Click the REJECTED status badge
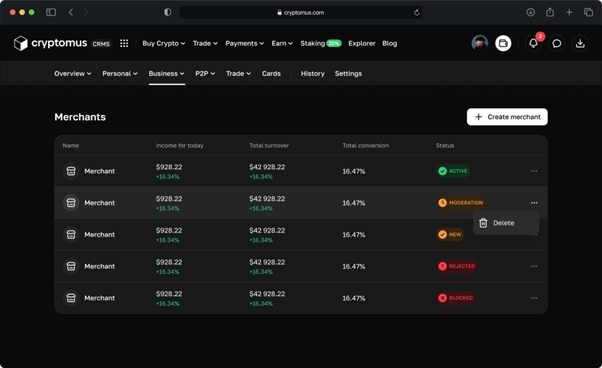This screenshot has width=602, height=368. pyautogui.click(x=457, y=266)
